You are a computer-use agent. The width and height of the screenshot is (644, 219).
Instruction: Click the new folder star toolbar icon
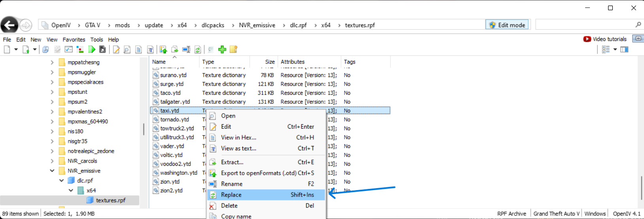pos(233,49)
